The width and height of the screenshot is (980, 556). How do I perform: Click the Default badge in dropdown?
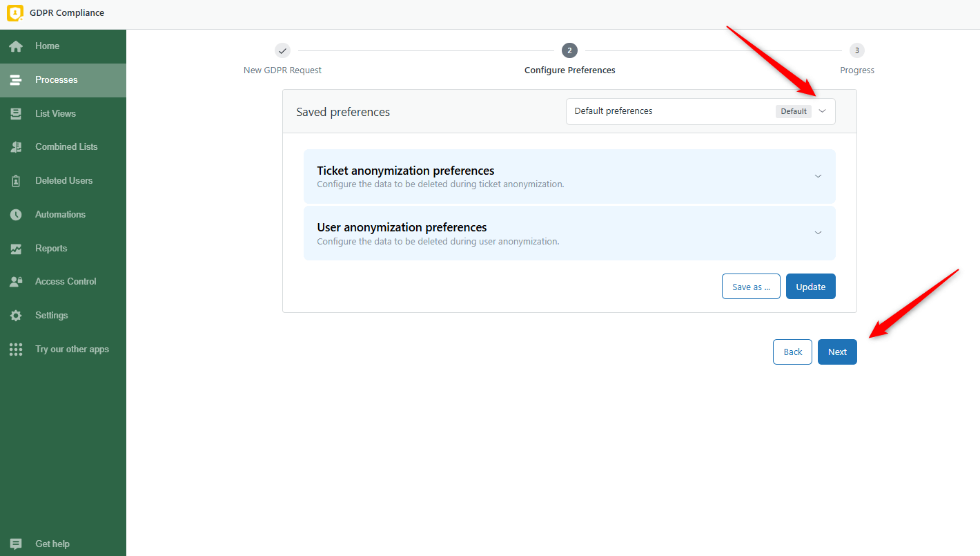coord(794,111)
